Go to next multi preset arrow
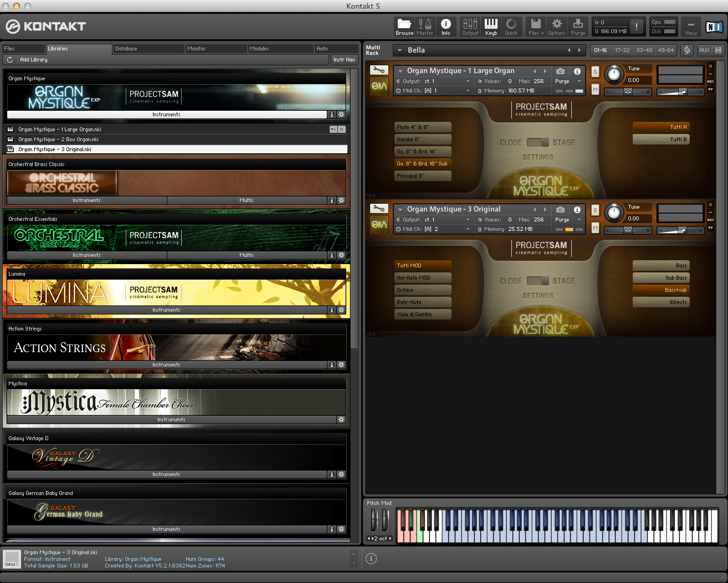728x583 pixels. (580, 50)
